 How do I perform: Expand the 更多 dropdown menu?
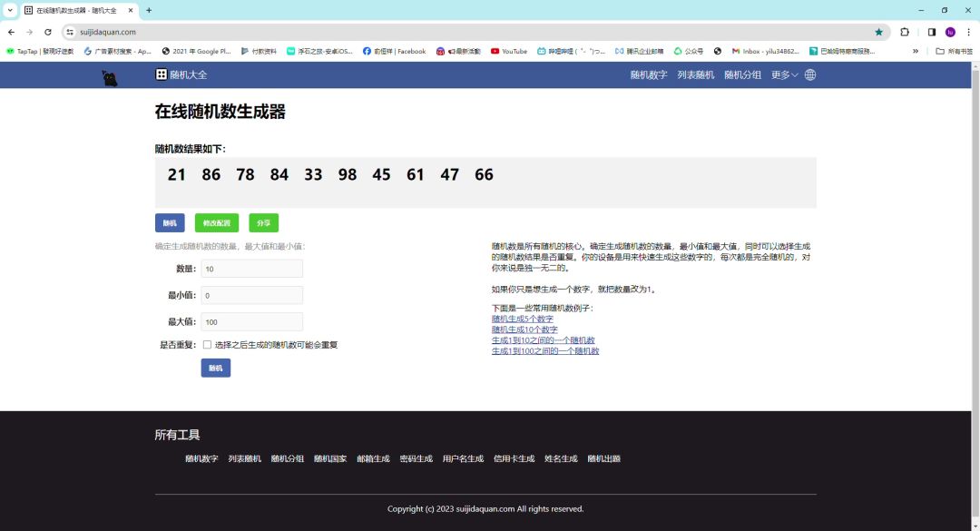click(784, 74)
